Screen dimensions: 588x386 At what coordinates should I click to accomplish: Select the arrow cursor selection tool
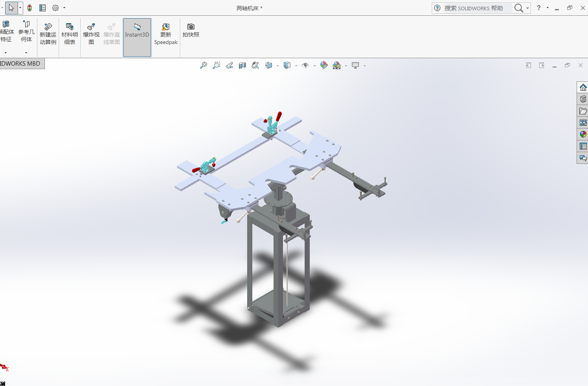point(11,8)
